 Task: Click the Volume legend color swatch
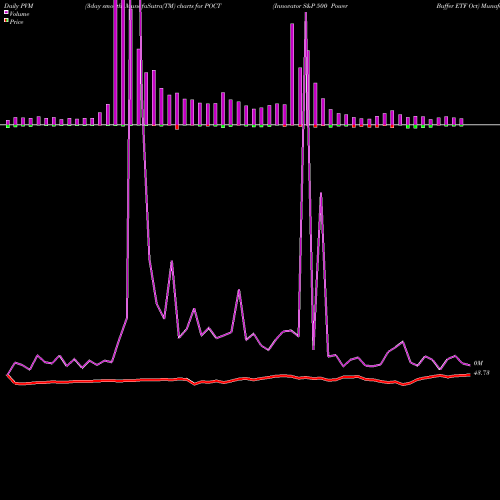coord(6,12)
